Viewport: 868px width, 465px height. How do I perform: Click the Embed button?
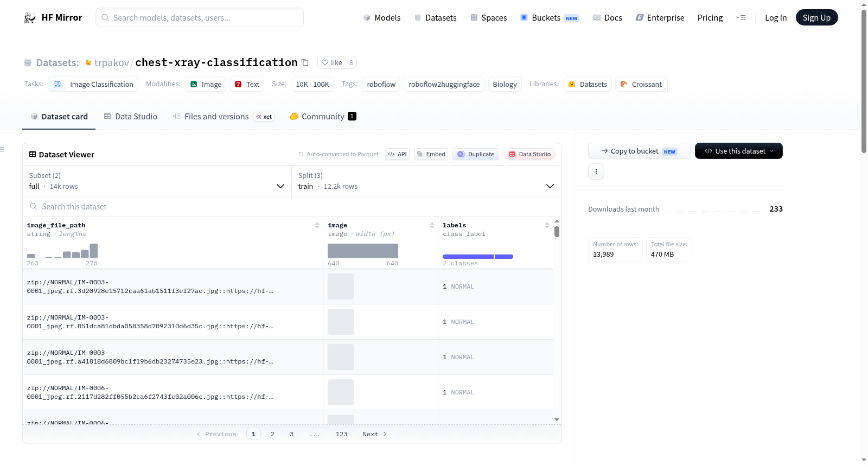431,154
